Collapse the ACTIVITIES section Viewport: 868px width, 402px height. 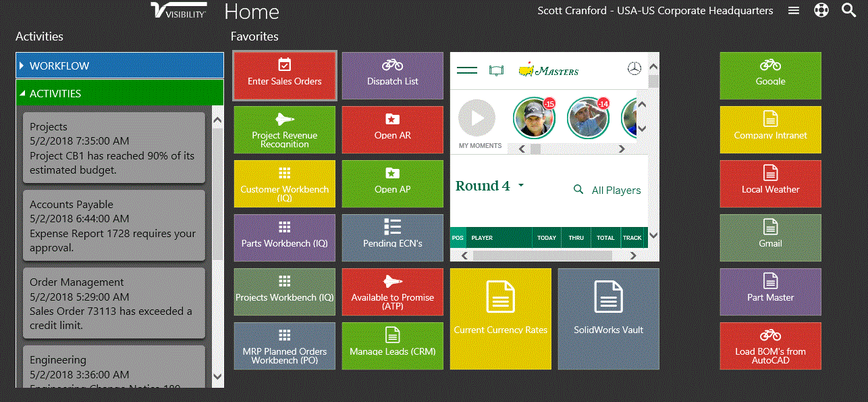(119, 93)
